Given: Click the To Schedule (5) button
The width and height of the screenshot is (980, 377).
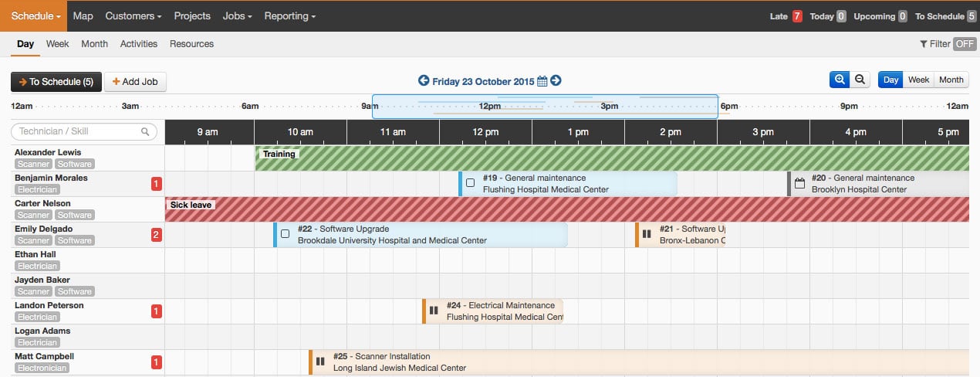Looking at the screenshot, I should pyautogui.click(x=56, y=81).
